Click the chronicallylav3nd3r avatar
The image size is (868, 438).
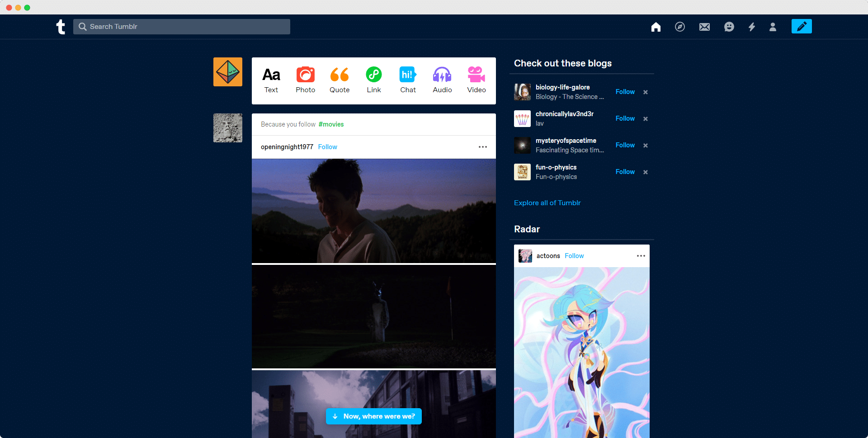[523, 118]
